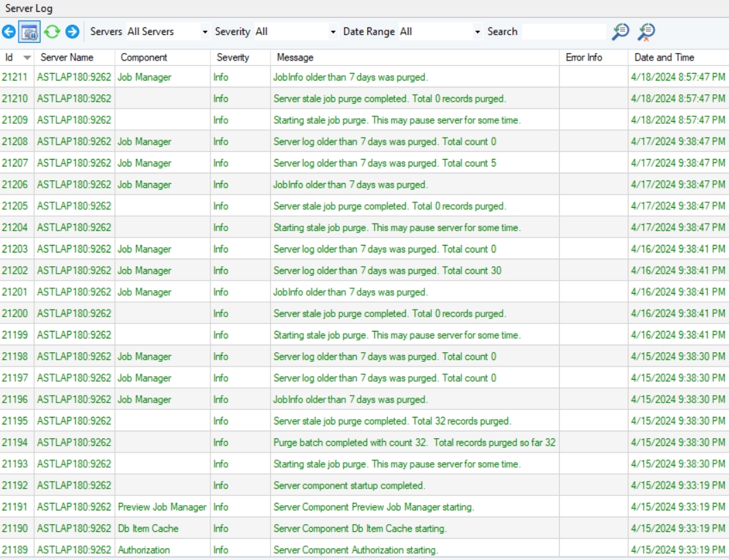
Task: Sort by Date and Time column header
Action: point(664,57)
